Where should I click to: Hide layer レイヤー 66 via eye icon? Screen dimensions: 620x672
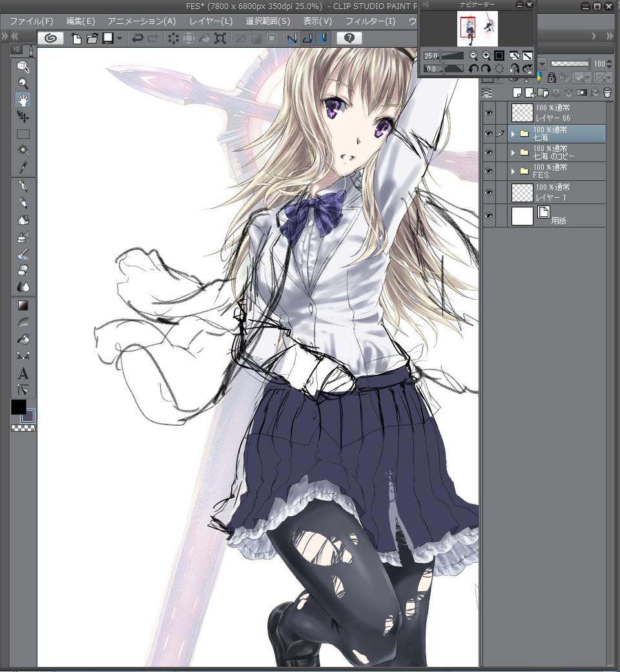coord(488,112)
